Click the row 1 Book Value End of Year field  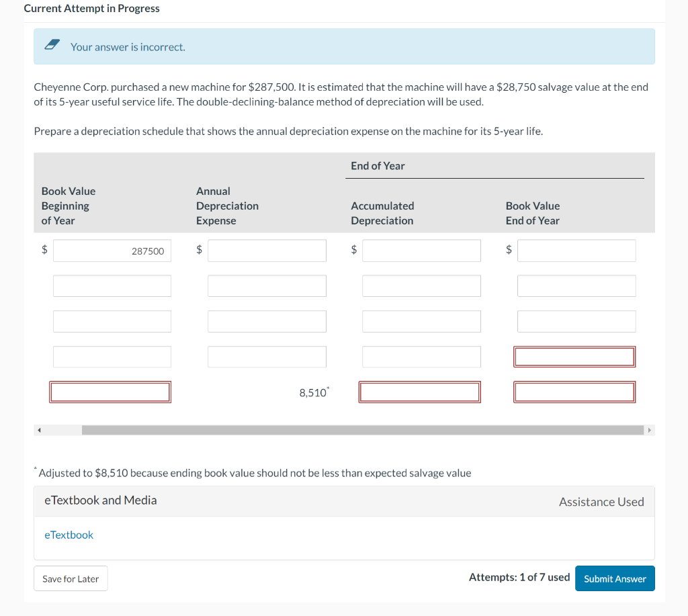click(576, 251)
